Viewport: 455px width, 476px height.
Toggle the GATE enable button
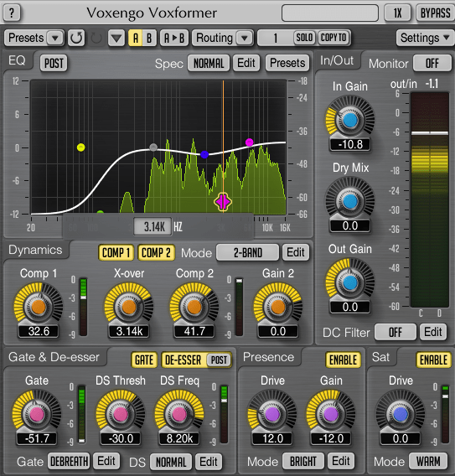pyautogui.click(x=144, y=360)
